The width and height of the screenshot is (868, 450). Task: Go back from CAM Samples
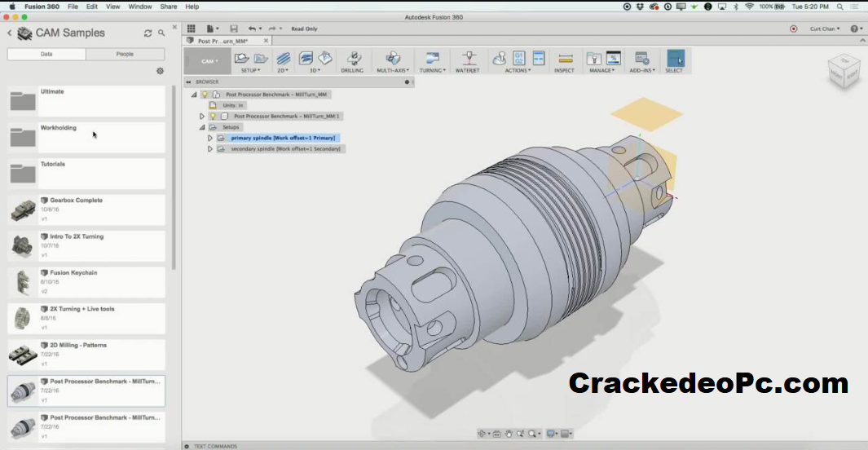click(x=10, y=33)
